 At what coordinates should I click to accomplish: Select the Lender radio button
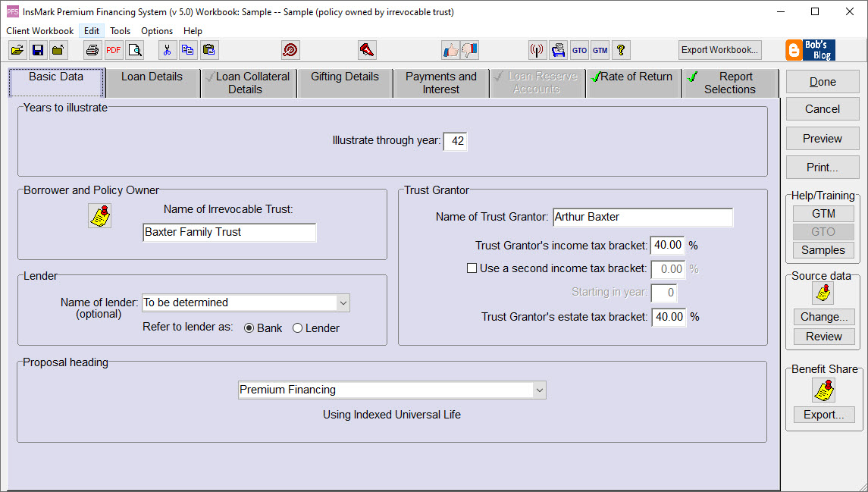[x=298, y=328]
